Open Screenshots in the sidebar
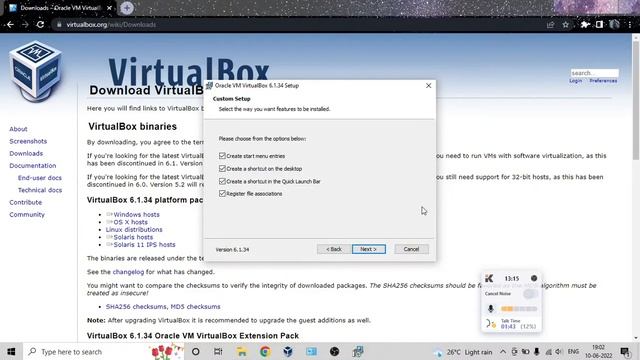Screen dimensions: 640x360 click(x=28, y=141)
